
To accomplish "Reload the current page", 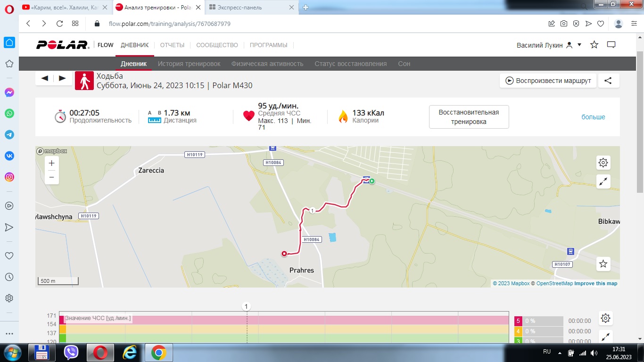I will coord(59,24).
